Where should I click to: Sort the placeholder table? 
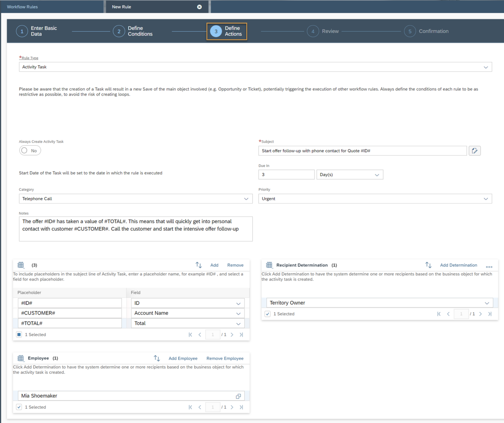tap(199, 265)
